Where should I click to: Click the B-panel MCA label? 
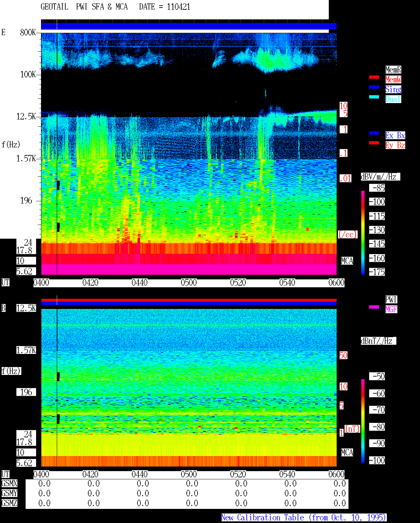(347, 452)
